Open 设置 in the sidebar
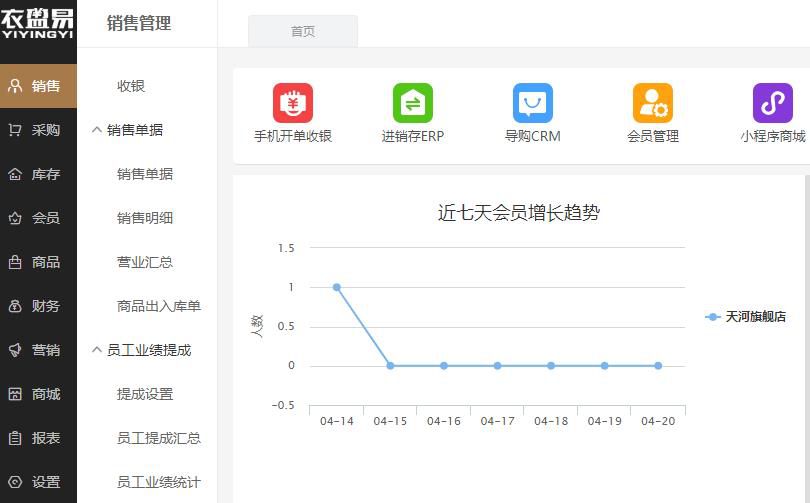Image resolution: width=810 pixels, height=503 pixels. pos(38,482)
